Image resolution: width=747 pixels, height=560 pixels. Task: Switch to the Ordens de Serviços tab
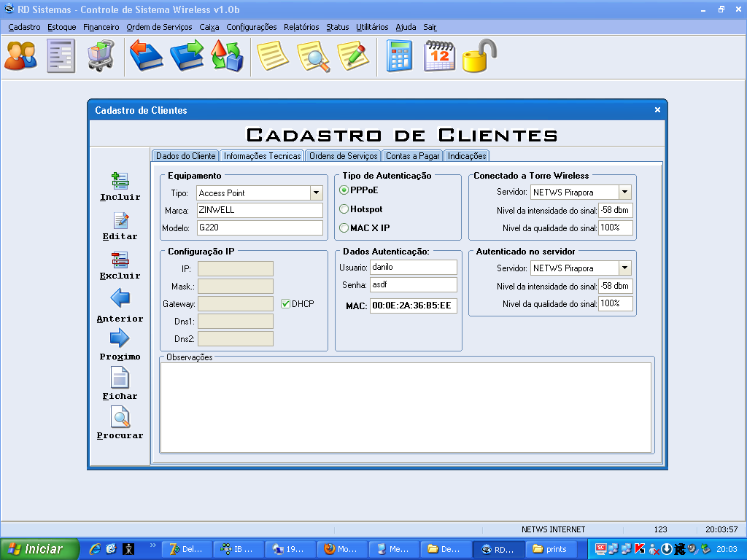click(x=343, y=156)
